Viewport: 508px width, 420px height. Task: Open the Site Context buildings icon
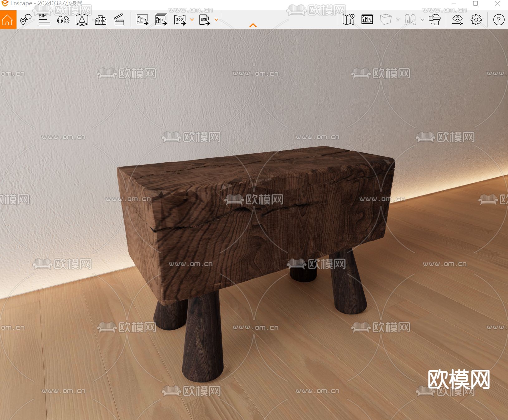(x=100, y=20)
